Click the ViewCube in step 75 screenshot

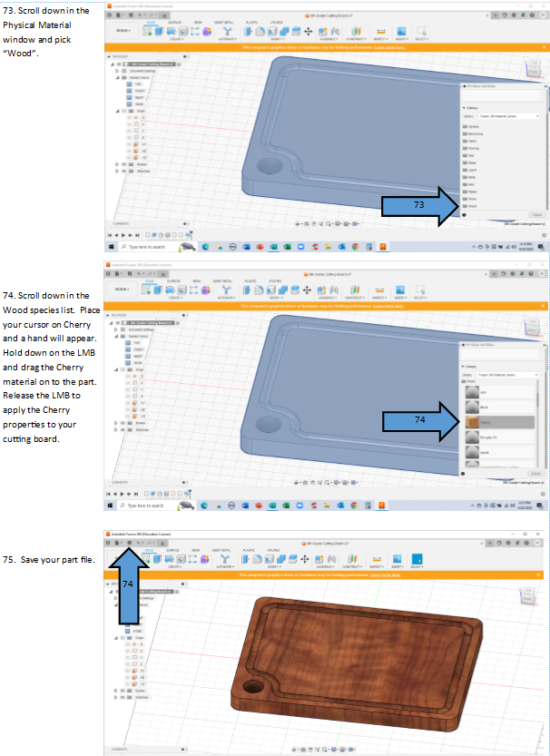(x=528, y=595)
